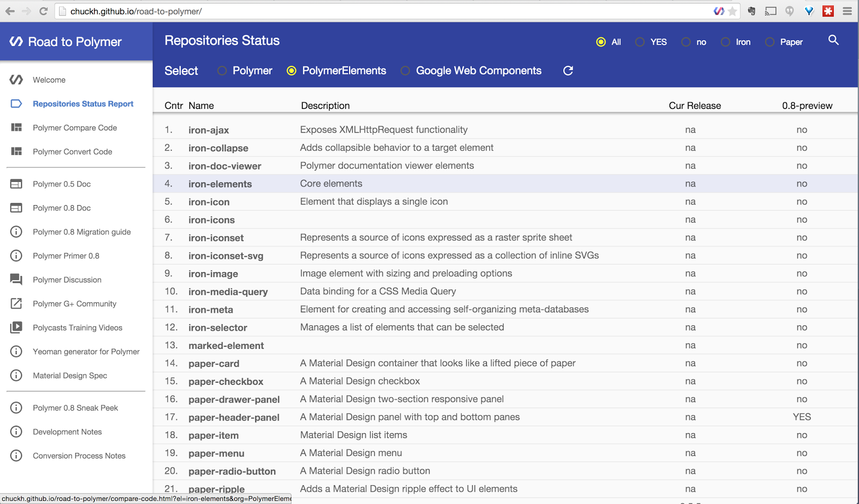Click the Name column header
Image resolution: width=859 pixels, height=504 pixels.
tap(201, 106)
